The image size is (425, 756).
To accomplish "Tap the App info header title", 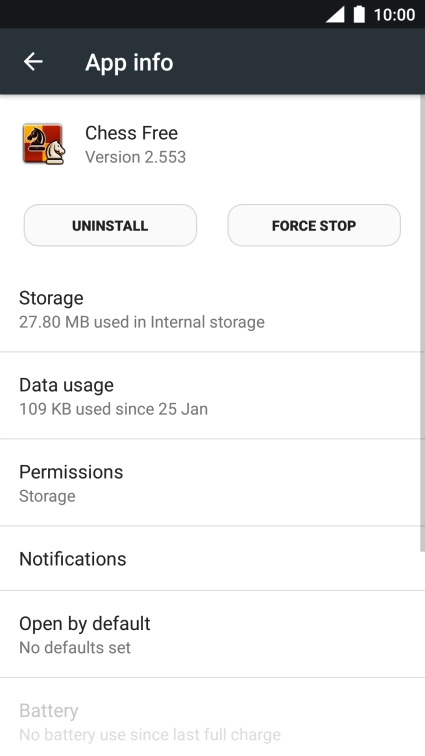I will tap(129, 63).
